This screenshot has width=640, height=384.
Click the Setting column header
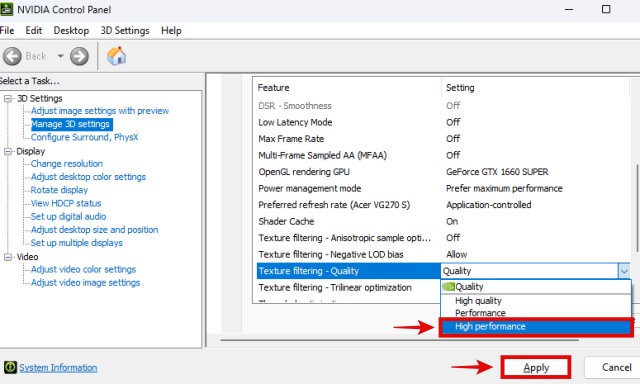pyautogui.click(x=536, y=88)
